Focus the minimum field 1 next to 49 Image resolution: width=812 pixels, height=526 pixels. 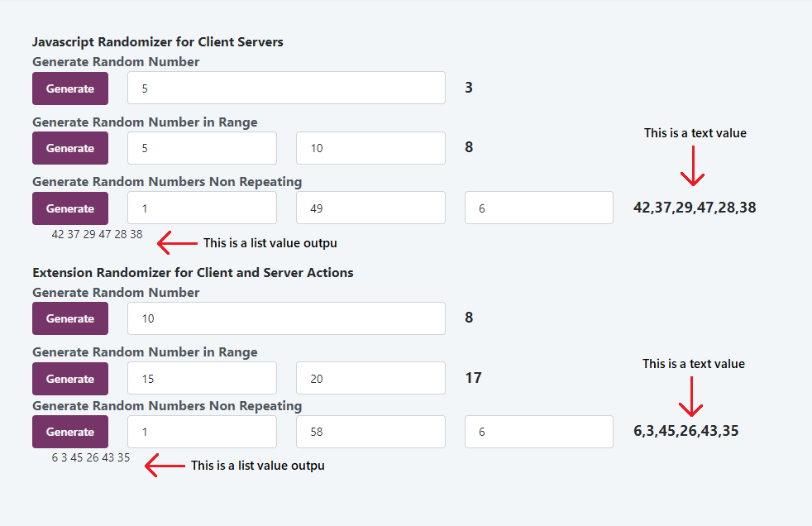[x=202, y=208]
